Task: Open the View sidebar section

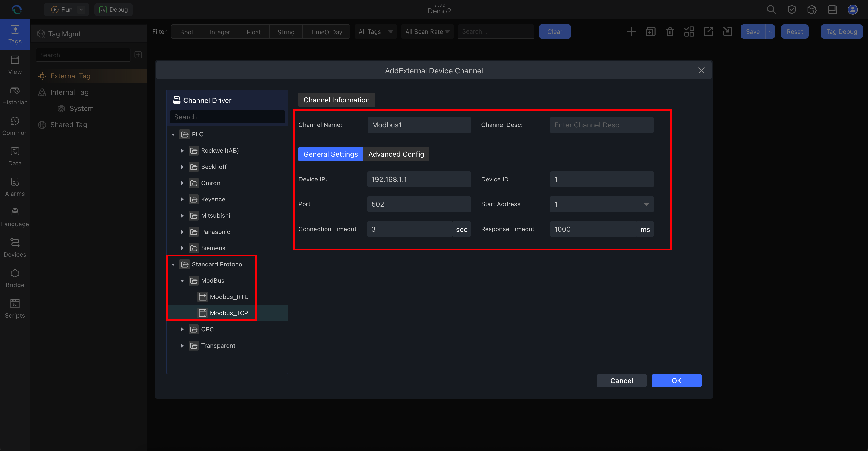Action: [15, 65]
